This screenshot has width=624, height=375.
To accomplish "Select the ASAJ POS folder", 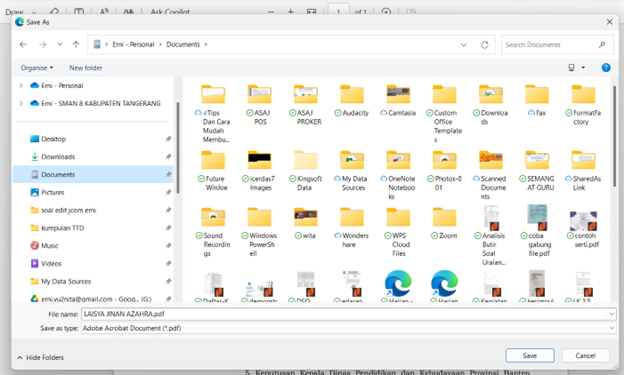I will 259,105.
